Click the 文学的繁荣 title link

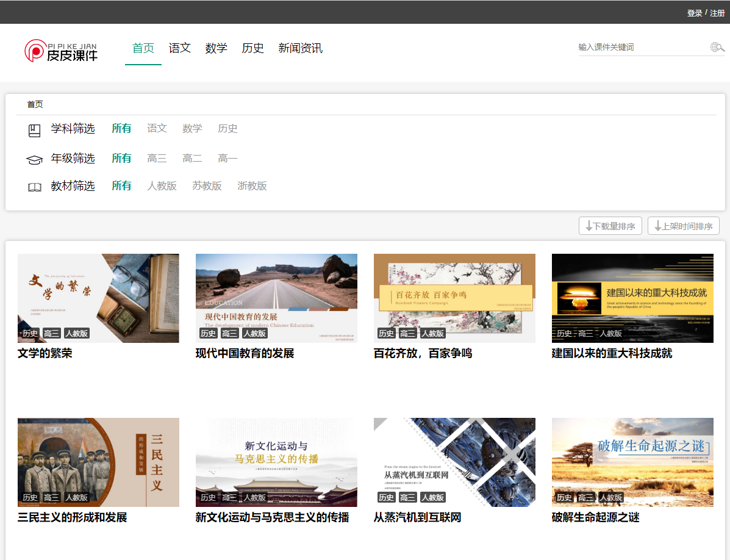point(45,353)
